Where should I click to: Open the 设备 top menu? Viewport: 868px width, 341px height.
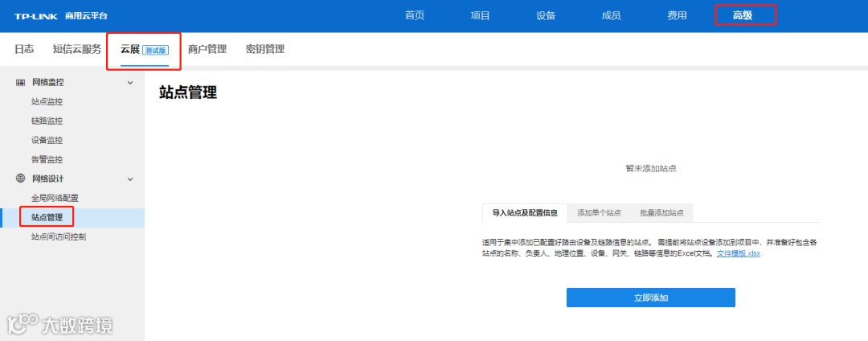click(x=546, y=15)
